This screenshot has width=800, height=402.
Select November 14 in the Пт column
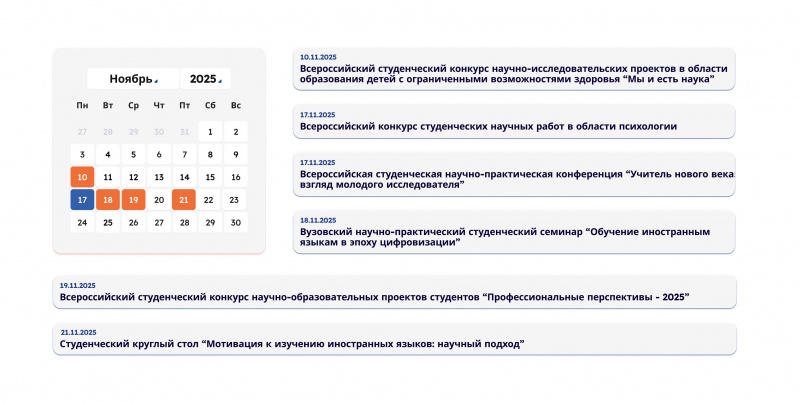(x=185, y=177)
